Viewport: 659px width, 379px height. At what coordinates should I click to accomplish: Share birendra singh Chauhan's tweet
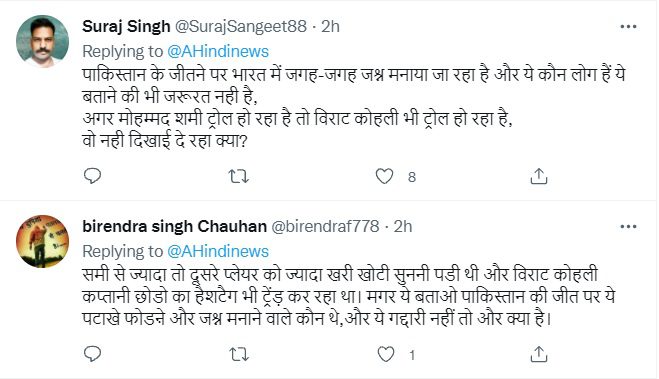[x=538, y=355]
